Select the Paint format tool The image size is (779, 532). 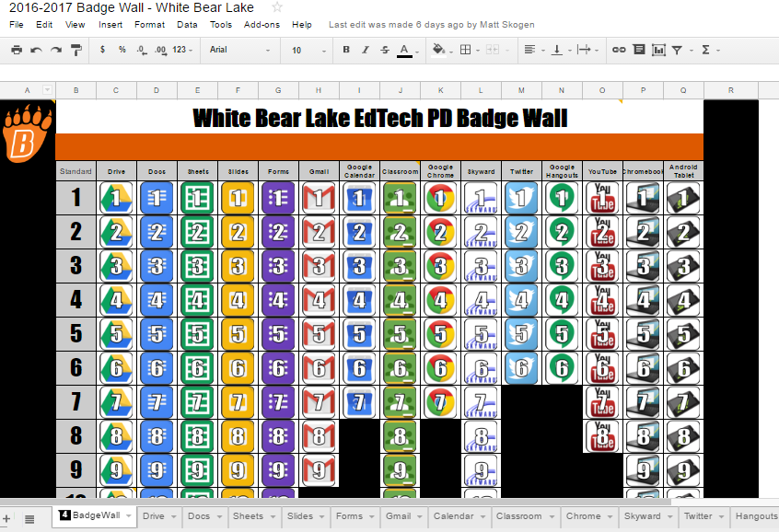(76, 50)
